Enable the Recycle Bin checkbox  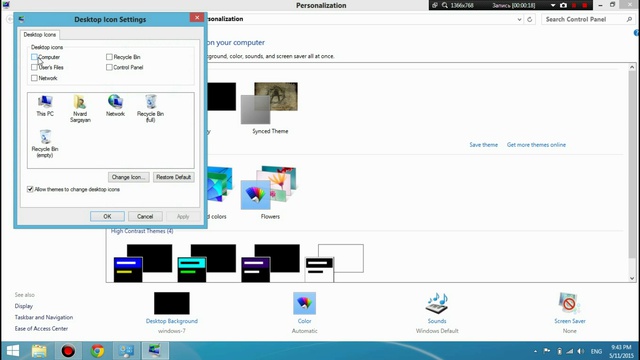(109, 57)
